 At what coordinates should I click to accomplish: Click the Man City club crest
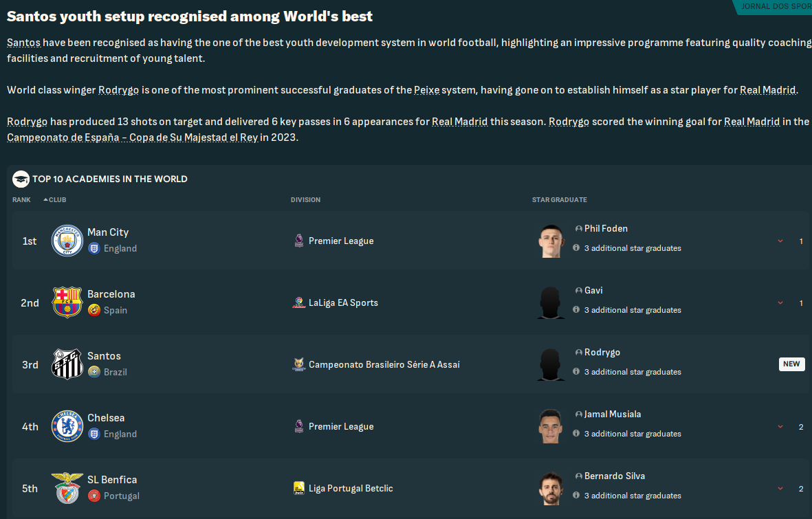pos(67,241)
